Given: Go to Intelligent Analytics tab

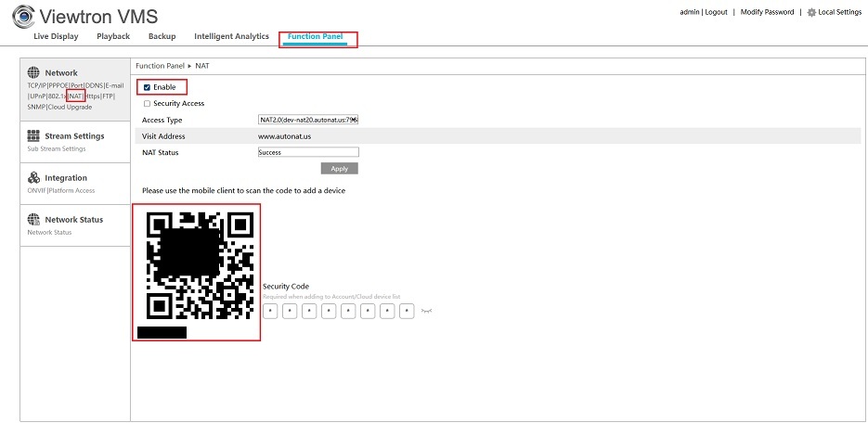Looking at the screenshot, I should pos(231,36).
